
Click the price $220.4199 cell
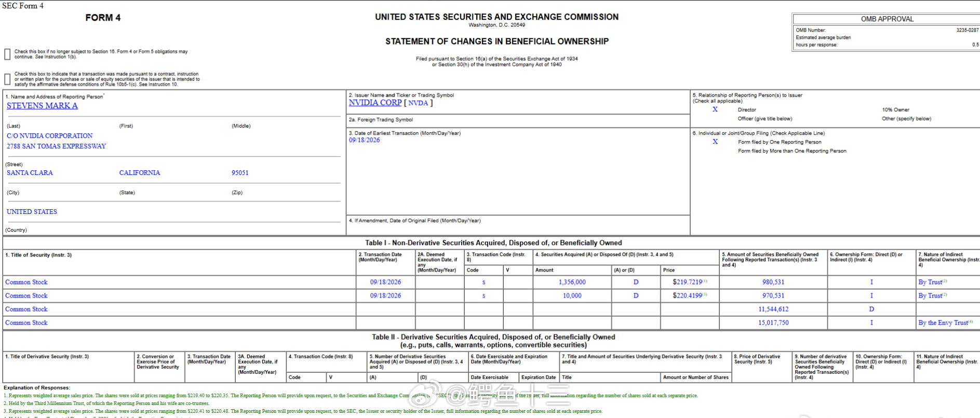point(690,295)
